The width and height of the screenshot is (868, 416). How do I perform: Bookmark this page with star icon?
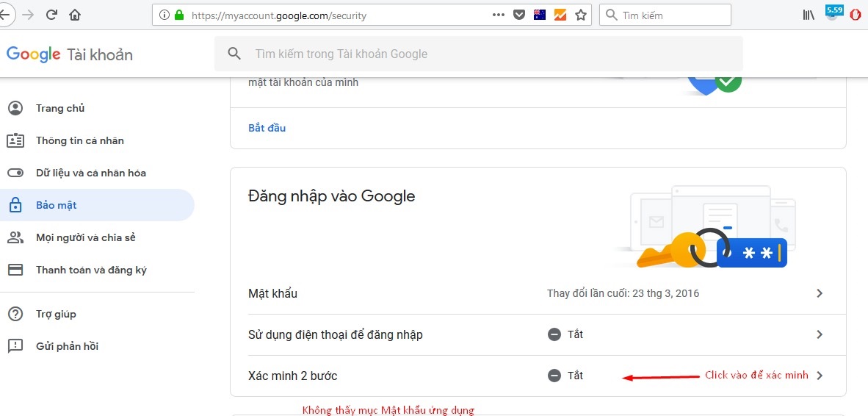coord(580,15)
